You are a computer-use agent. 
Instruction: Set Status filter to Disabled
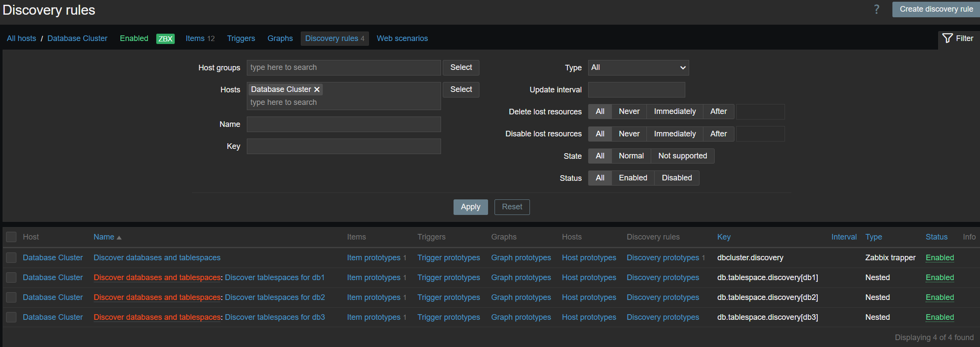point(677,178)
